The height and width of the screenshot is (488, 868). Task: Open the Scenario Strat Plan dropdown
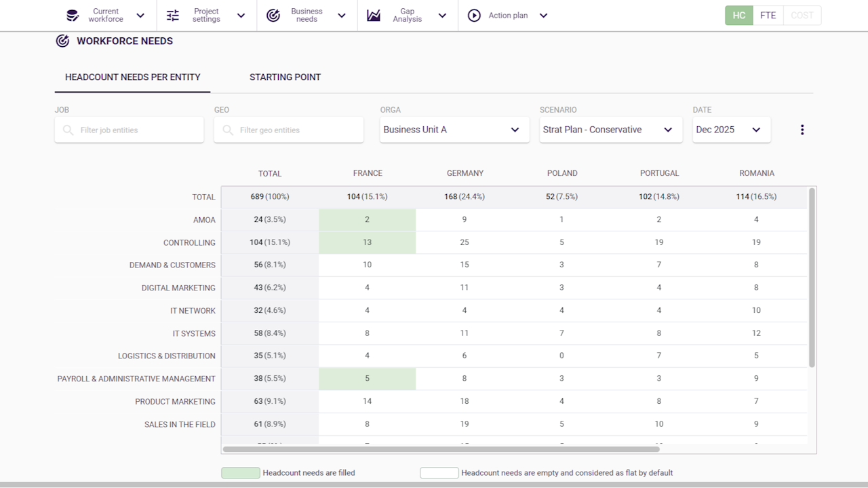(610, 130)
